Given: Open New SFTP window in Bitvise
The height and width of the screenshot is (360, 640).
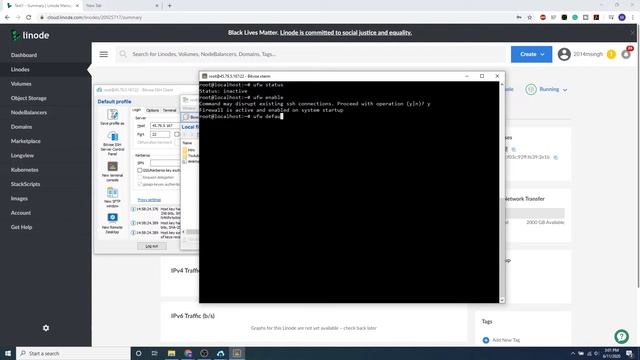Looking at the screenshot, I should 112,198.
